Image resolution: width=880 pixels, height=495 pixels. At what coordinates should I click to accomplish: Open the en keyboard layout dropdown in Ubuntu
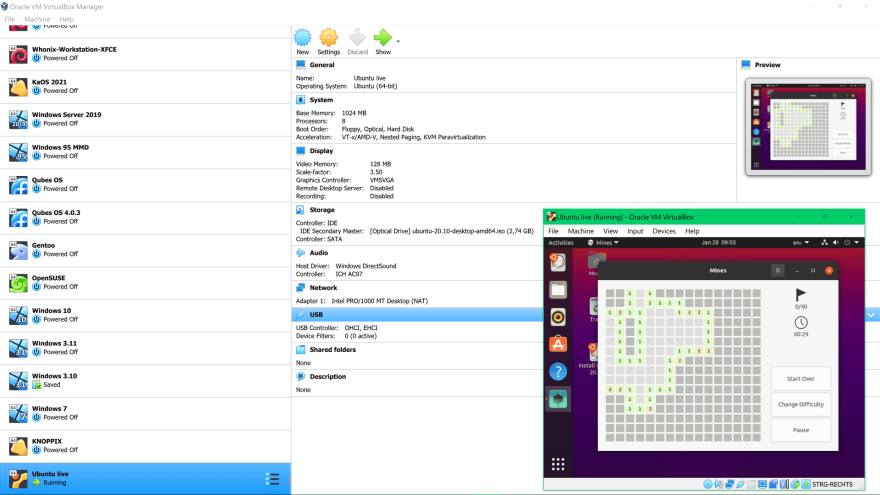point(801,243)
